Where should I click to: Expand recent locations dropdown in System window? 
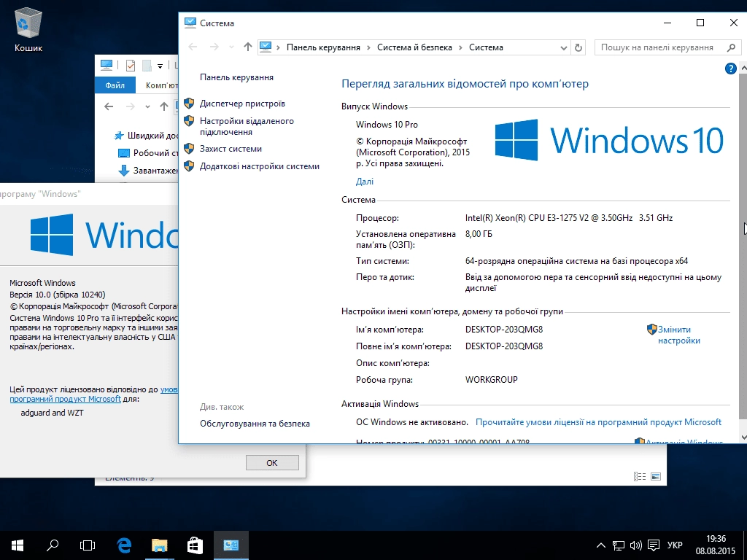tap(231, 47)
